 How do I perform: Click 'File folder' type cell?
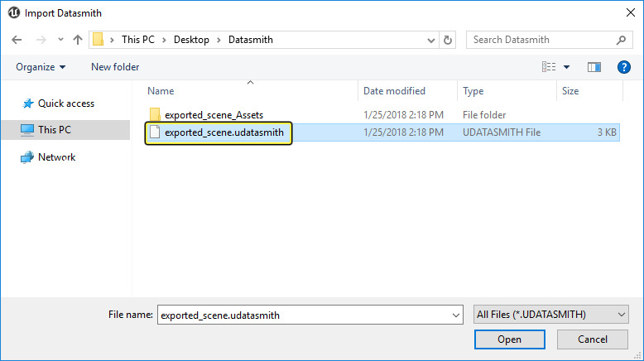[x=484, y=115]
